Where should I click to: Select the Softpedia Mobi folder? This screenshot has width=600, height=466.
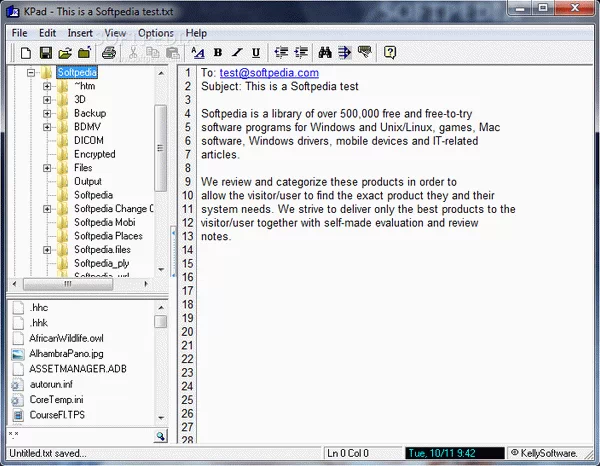click(104, 222)
